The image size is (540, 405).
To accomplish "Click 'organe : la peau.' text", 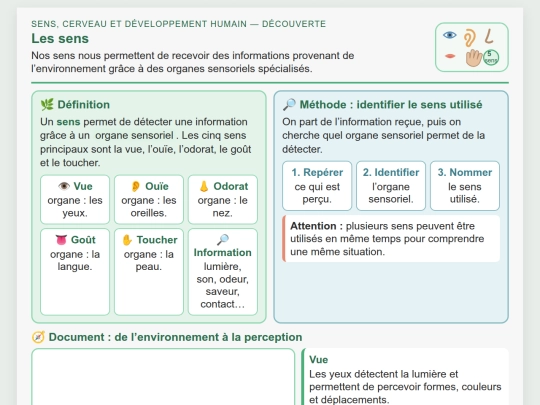I will click(x=149, y=260).
